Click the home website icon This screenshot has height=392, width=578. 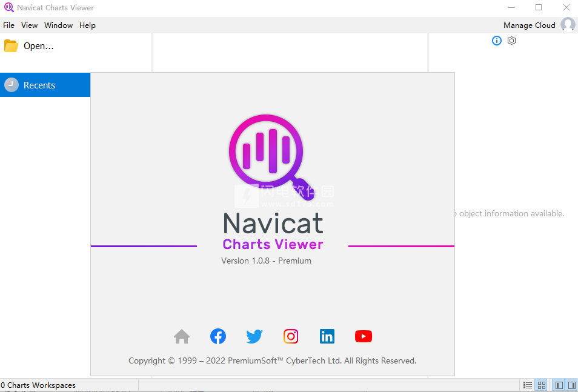click(x=182, y=336)
